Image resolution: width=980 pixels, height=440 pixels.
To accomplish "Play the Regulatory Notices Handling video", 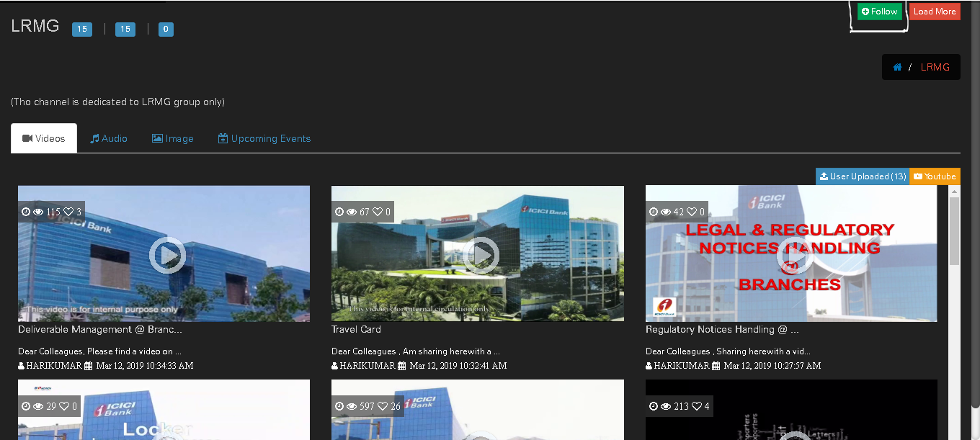I will point(795,255).
